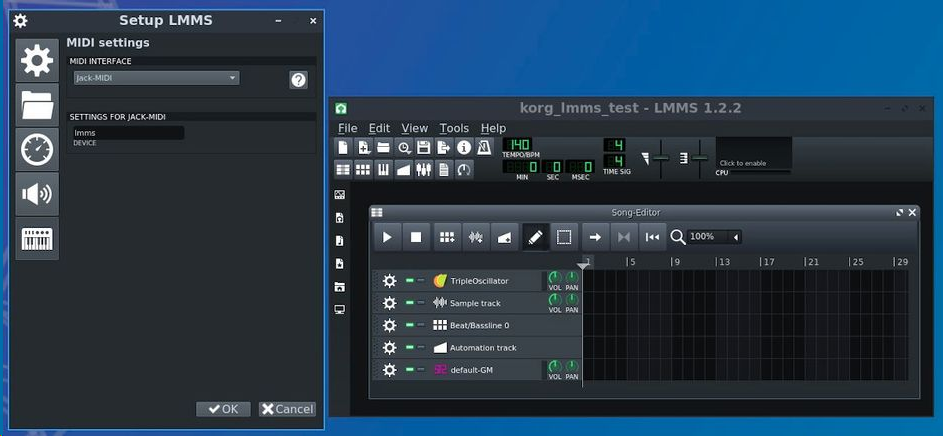
Task: Open My Presets side panel
Action: coord(340,263)
